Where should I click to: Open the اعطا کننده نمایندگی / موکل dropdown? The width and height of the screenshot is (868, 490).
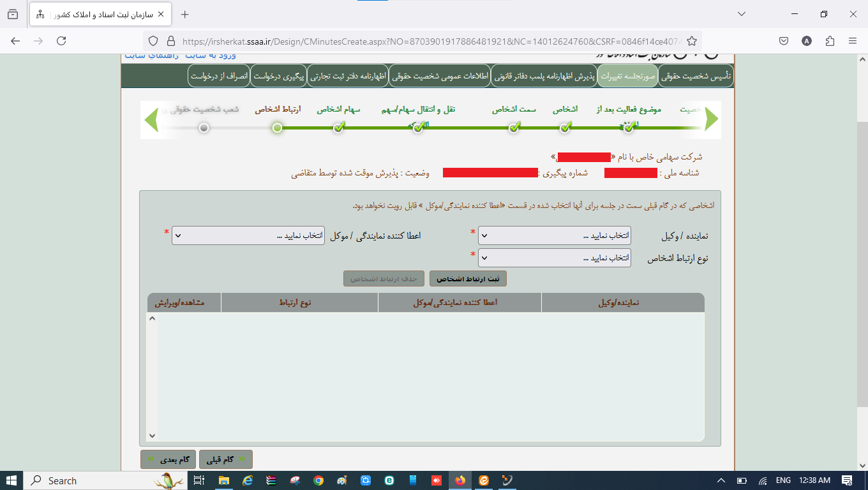tap(248, 235)
